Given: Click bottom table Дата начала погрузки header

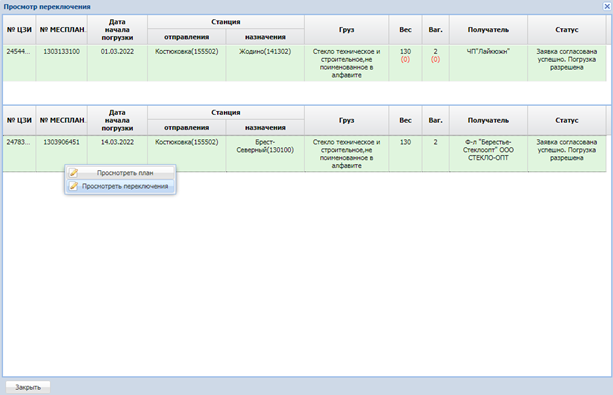Looking at the screenshot, I should coord(117,120).
